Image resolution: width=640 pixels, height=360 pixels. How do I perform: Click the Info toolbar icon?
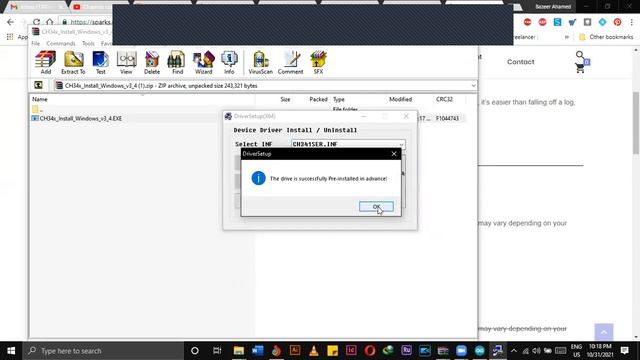coord(229,62)
